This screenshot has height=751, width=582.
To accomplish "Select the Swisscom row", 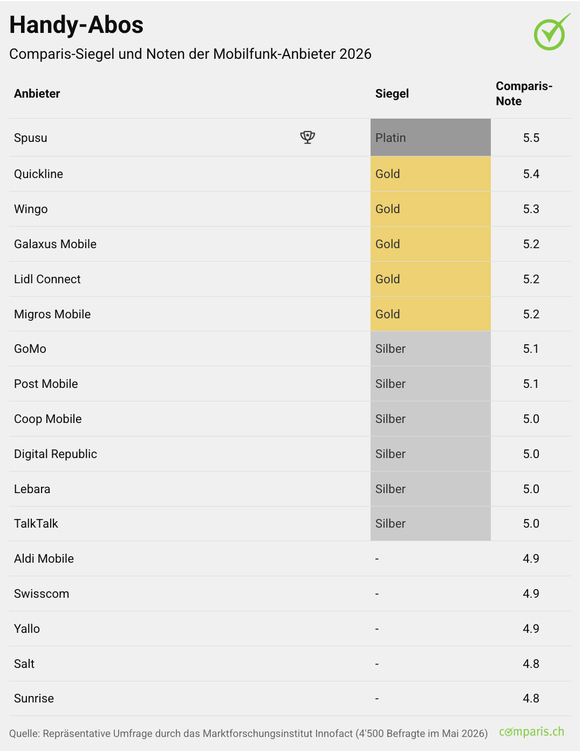I will coord(290,593).
